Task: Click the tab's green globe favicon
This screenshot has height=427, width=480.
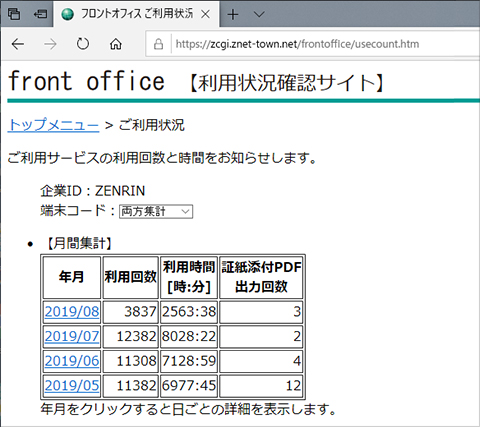Action: pyautogui.click(x=68, y=14)
